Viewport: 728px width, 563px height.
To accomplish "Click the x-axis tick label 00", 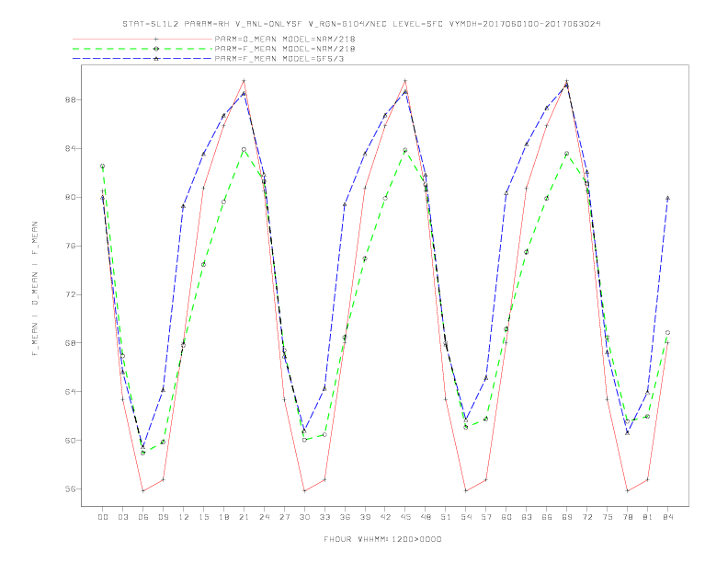I will (103, 517).
